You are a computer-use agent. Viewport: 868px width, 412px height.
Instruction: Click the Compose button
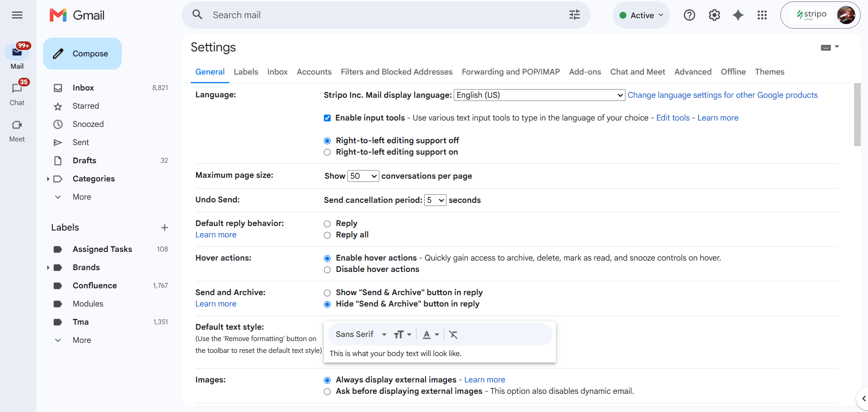click(82, 54)
